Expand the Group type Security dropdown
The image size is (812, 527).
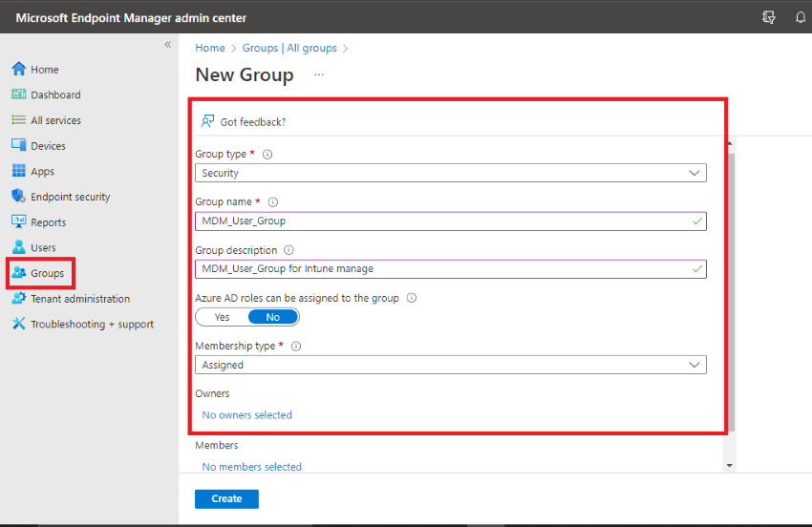coord(451,173)
